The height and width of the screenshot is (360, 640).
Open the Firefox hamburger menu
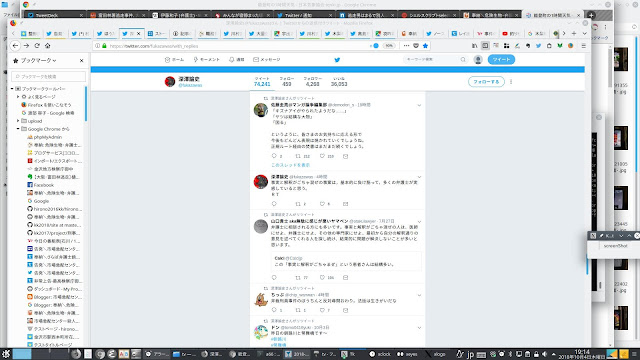584,46
